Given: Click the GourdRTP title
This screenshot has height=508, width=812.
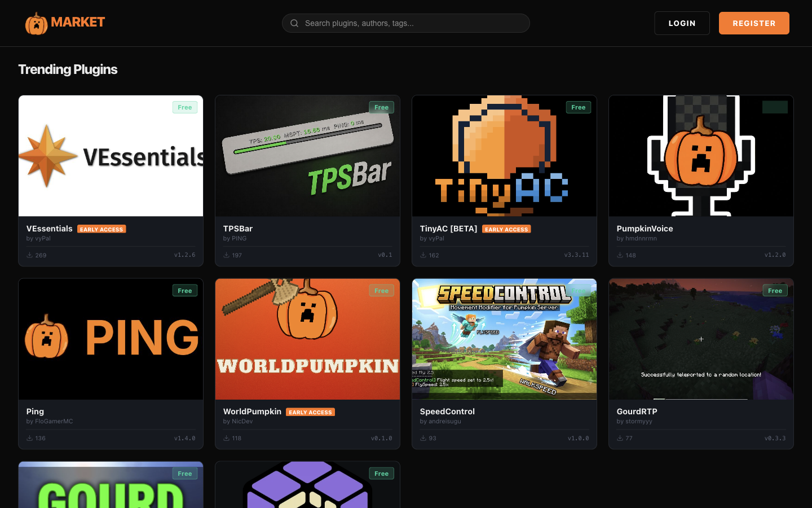Looking at the screenshot, I should tap(637, 411).
